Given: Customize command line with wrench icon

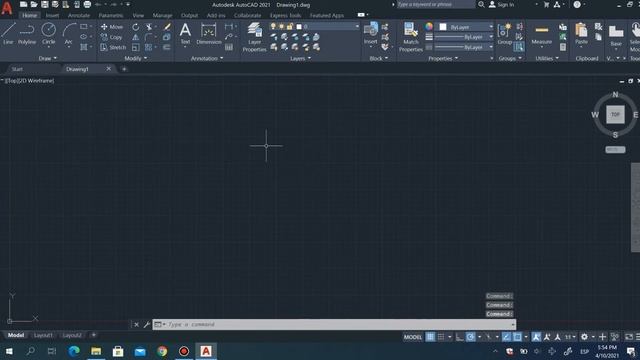Looking at the screenshot, I should click(147, 324).
